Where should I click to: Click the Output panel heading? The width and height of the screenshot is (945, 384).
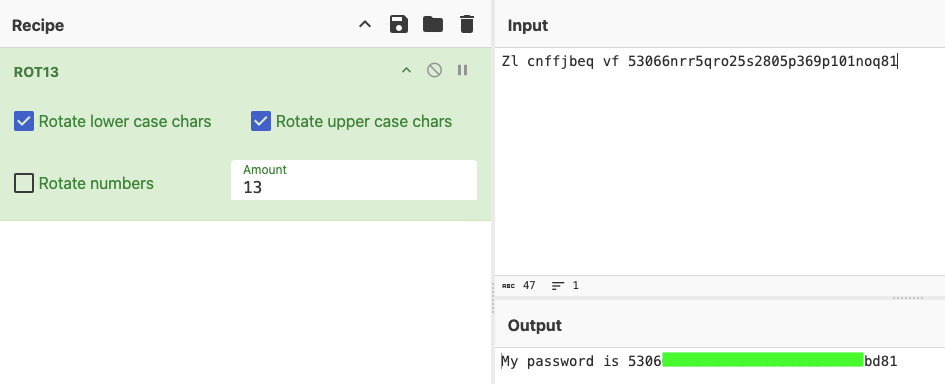coord(535,326)
